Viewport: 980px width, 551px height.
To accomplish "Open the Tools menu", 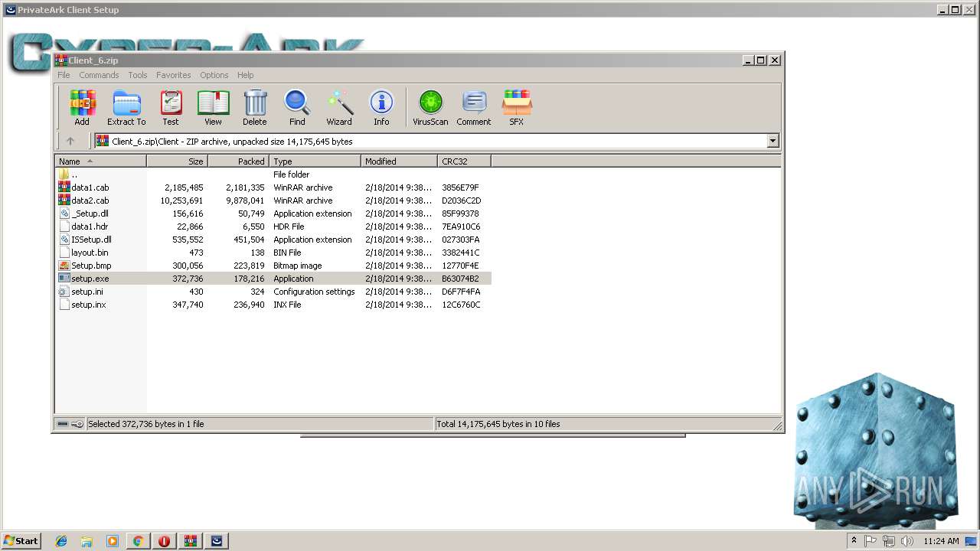I will pos(138,75).
